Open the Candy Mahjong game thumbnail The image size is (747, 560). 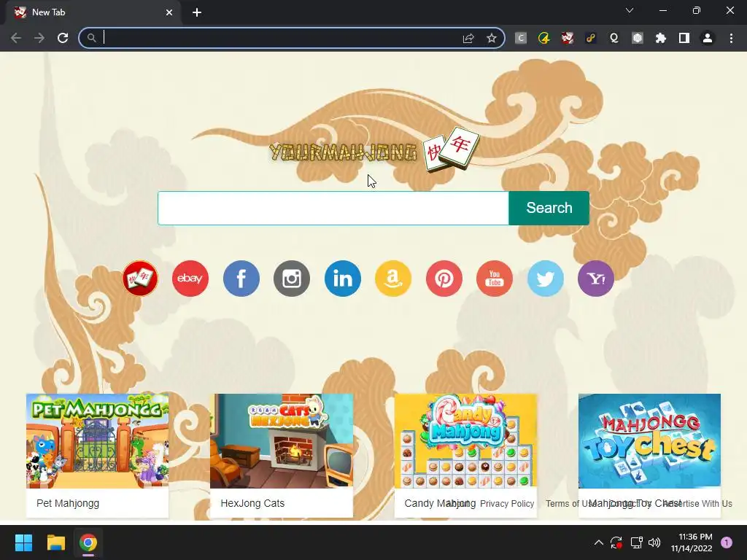tap(465, 441)
